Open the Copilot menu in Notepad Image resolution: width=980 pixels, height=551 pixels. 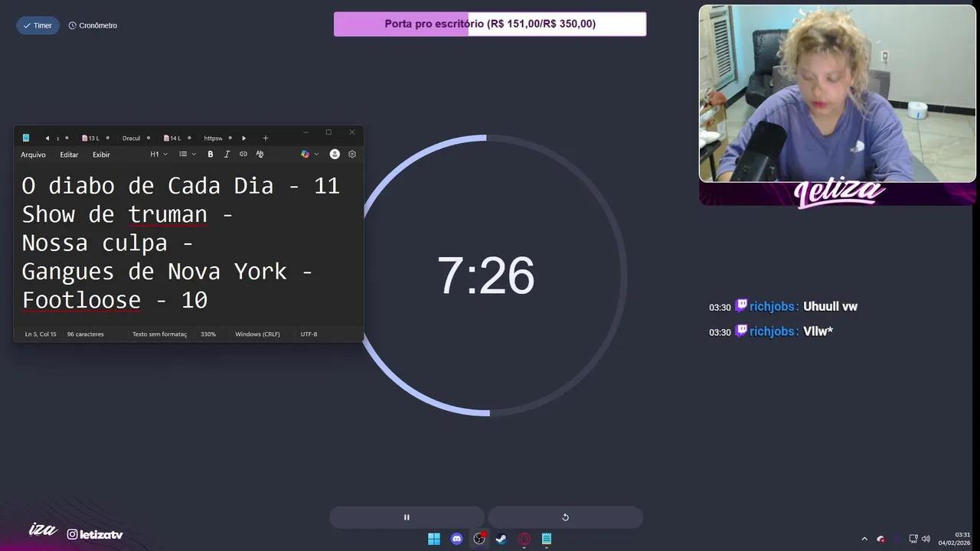pyautogui.click(x=309, y=155)
